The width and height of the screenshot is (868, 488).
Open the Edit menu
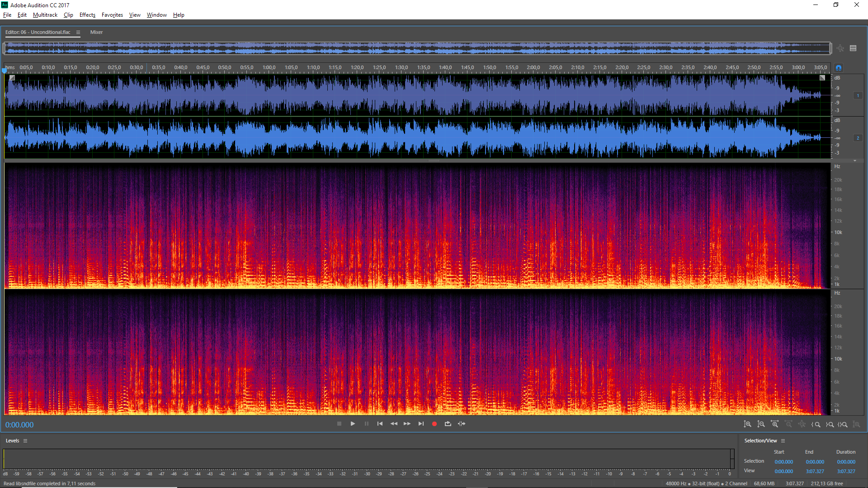pos(22,15)
